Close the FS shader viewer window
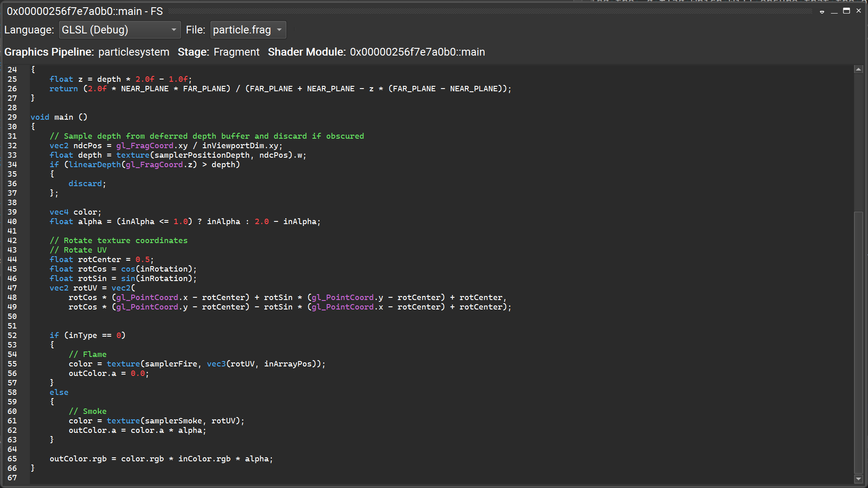Image resolution: width=868 pixels, height=488 pixels. tap(859, 10)
